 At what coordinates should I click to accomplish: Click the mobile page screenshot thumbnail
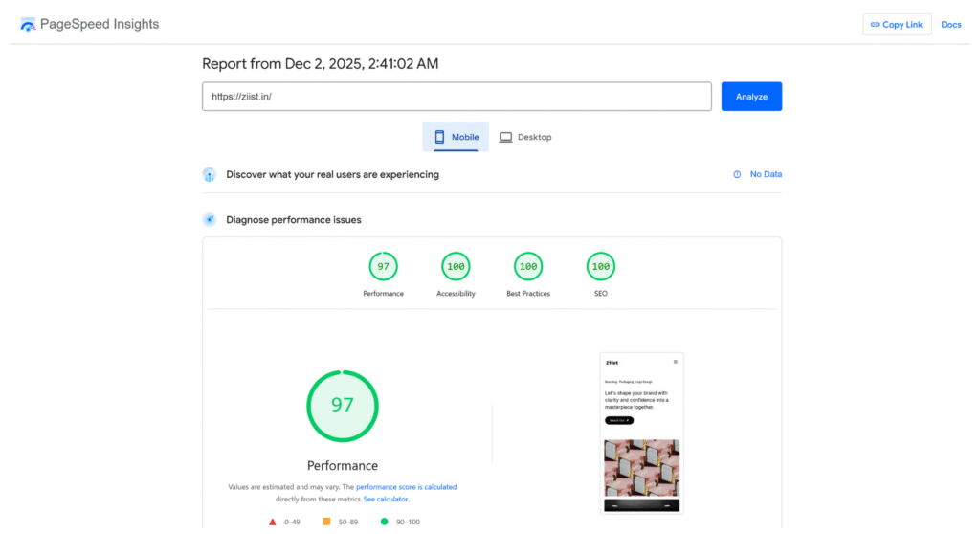[x=642, y=434]
